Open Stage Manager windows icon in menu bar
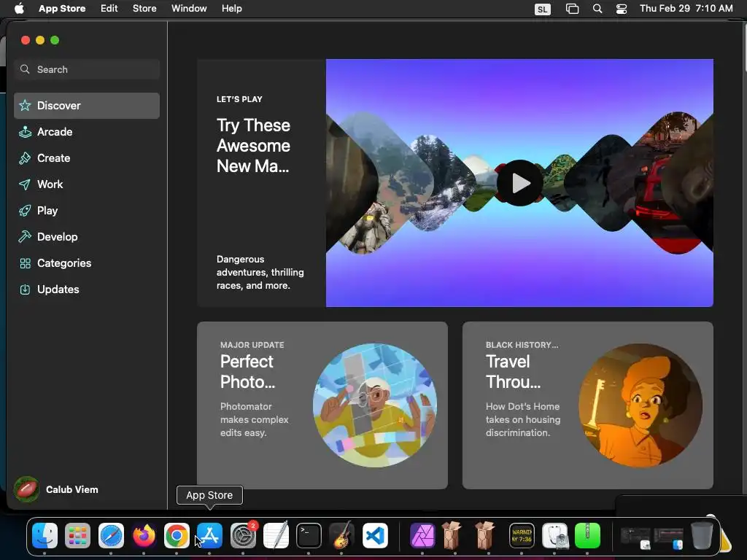 (x=572, y=9)
